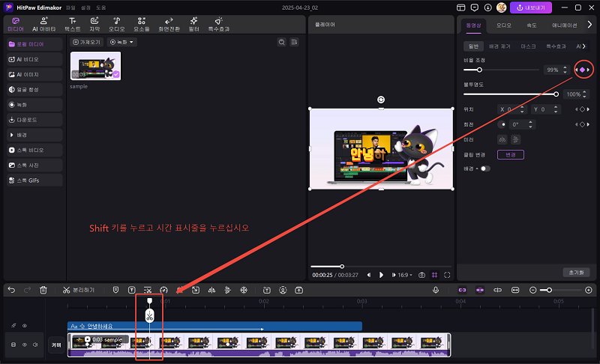Viewport: 600px width, 364px height.
Task: Click the 변경 clip change button
Action: point(511,155)
